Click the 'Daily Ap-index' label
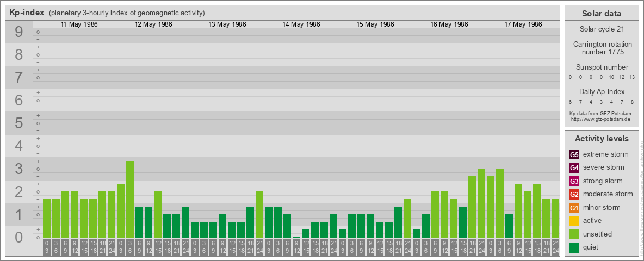The image size is (644, 261). [x=601, y=91]
